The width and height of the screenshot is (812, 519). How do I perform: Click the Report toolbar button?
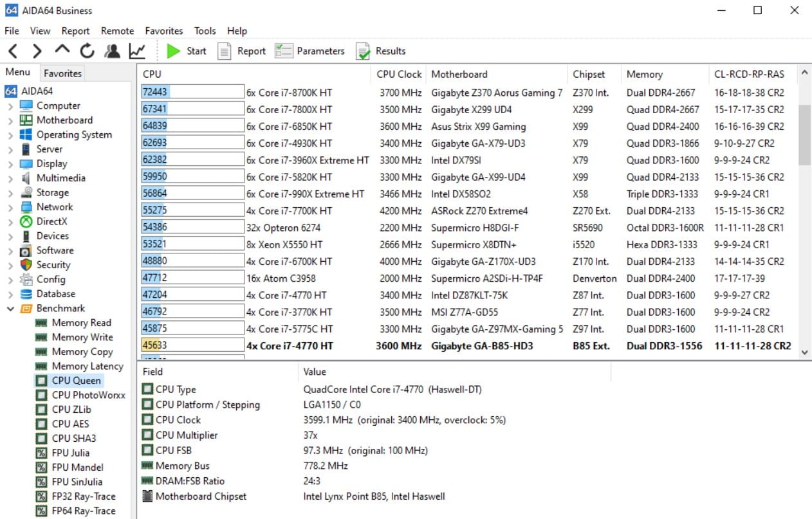click(x=241, y=51)
